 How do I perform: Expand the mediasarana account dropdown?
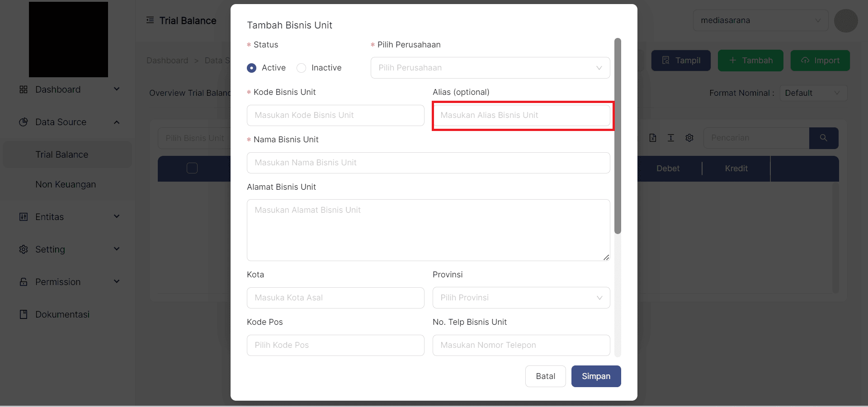tap(760, 20)
